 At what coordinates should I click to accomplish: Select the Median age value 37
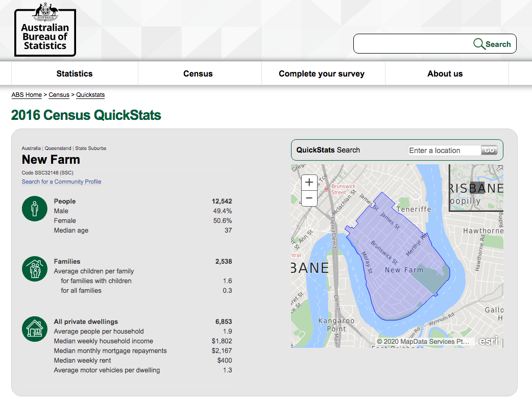228,231
